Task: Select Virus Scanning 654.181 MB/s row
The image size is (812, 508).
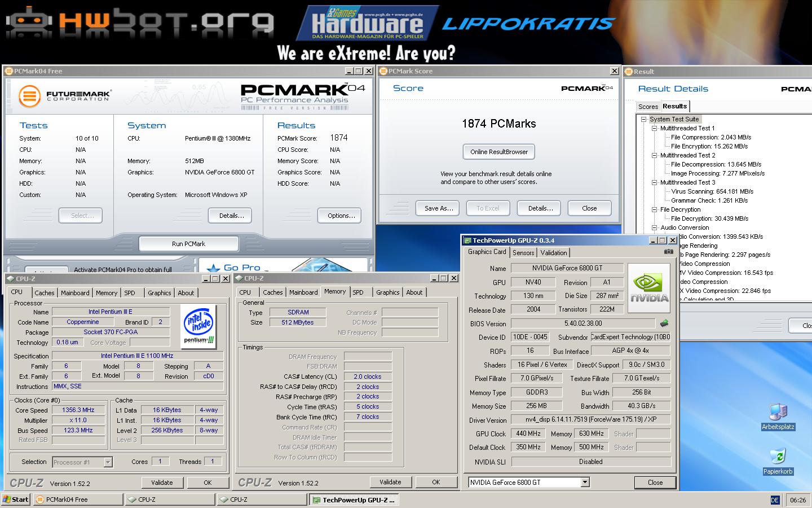Action: [x=712, y=191]
